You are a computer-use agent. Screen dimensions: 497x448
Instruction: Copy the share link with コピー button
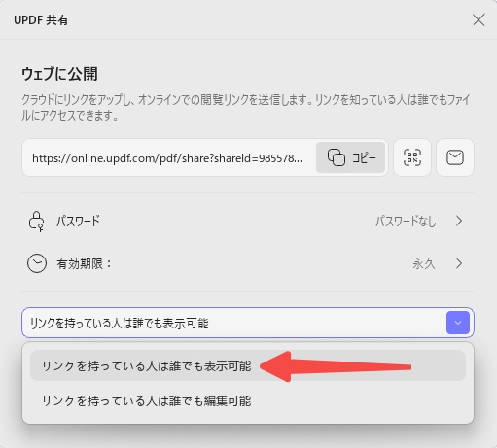[350, 157]
